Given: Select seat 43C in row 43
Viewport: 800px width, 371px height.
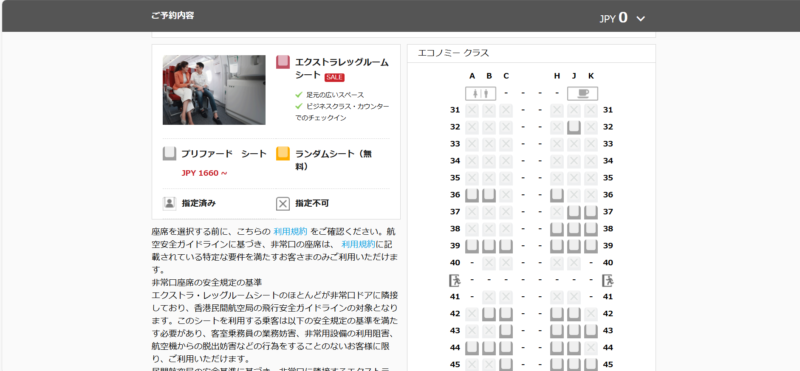Looking at the screenshot, I should pos(506,331).
